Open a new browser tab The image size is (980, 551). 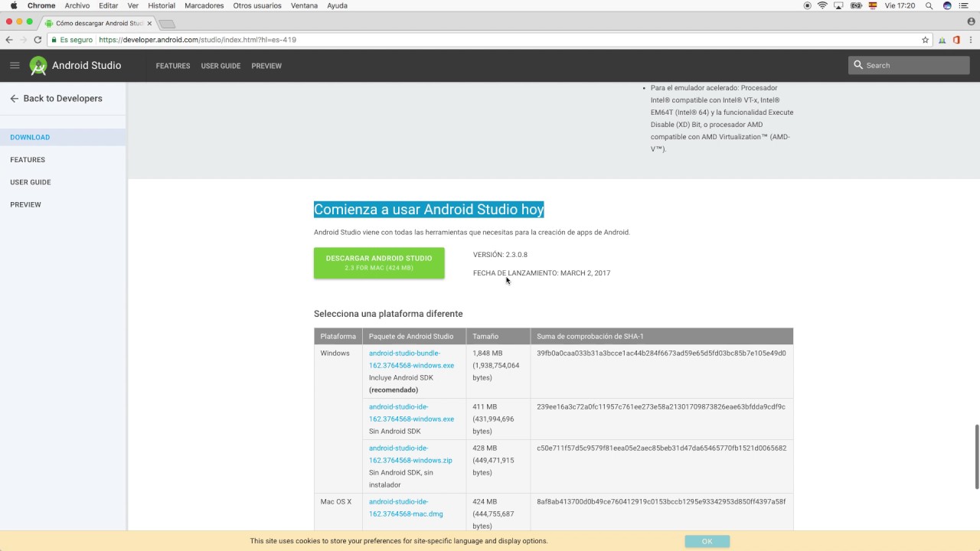167,24
